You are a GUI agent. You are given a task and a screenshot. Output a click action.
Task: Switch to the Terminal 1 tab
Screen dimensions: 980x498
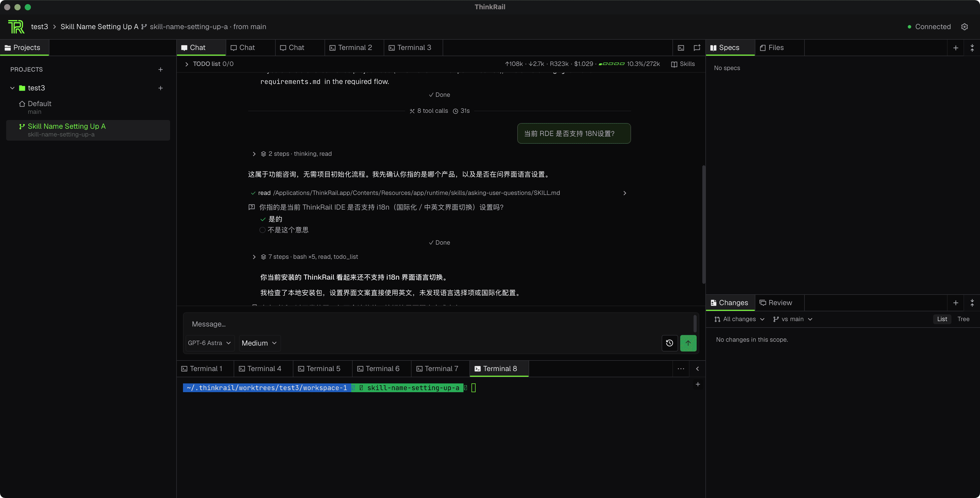pyautogui.click(x=205, y=368)
